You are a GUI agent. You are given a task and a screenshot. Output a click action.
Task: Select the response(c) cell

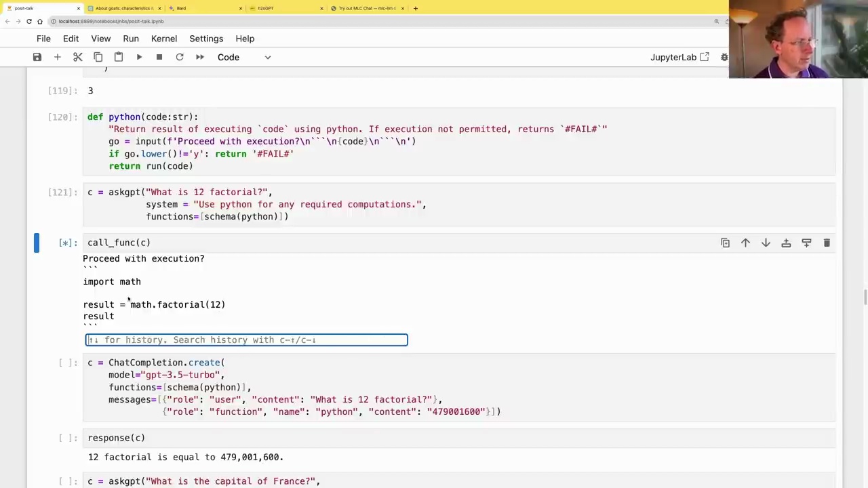pos(459,438)
